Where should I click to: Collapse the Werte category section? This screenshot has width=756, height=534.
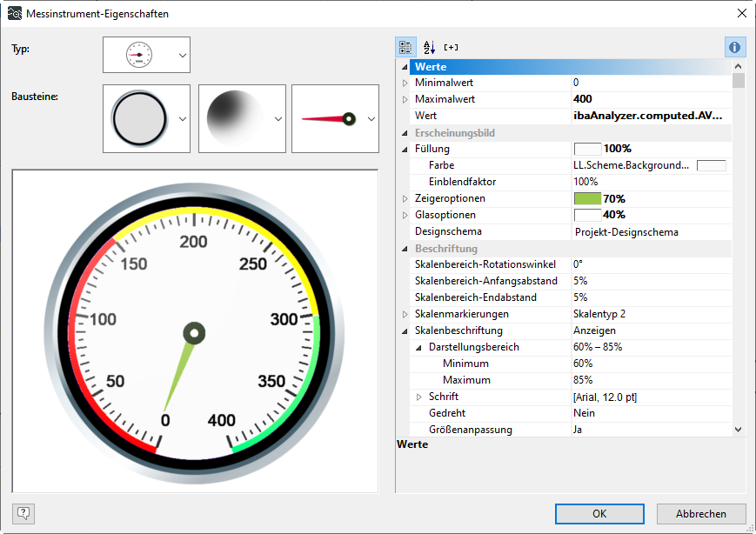(x=405, y=67)
